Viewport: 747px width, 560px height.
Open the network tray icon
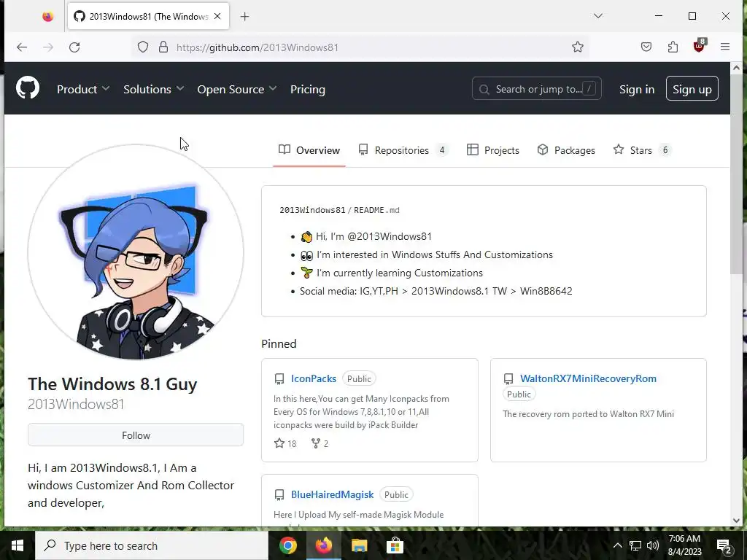pyautogui.click(x=635, y=545)
